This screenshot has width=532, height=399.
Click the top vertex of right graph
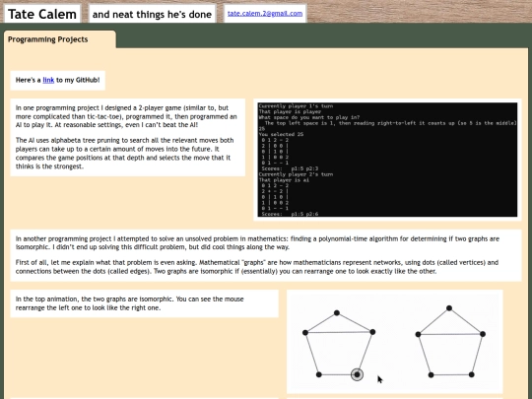coord(449,308)
